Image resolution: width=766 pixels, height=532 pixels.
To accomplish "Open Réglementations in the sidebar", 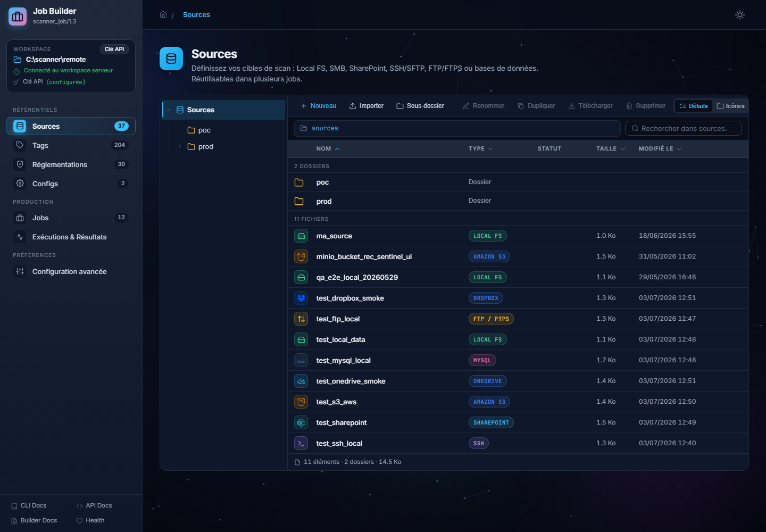I will coord(71,164).
